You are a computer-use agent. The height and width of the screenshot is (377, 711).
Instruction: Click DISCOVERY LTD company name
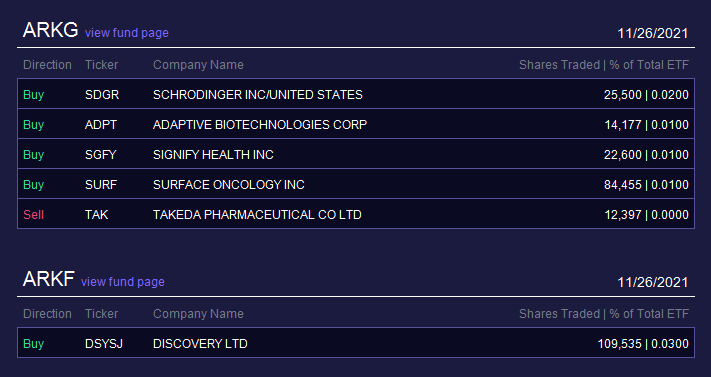tap(200, 343)
